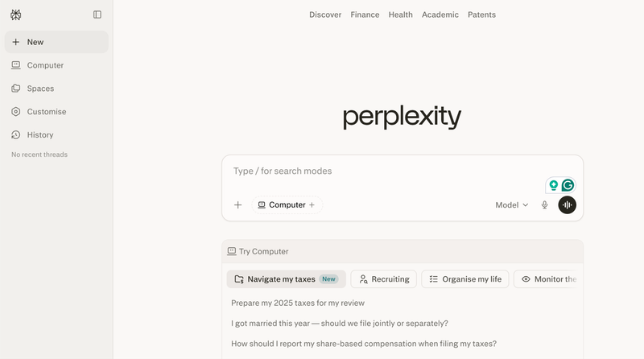Select the Recruiting suggestion chip
Screen dimensions: 644x359
[384, 279]
